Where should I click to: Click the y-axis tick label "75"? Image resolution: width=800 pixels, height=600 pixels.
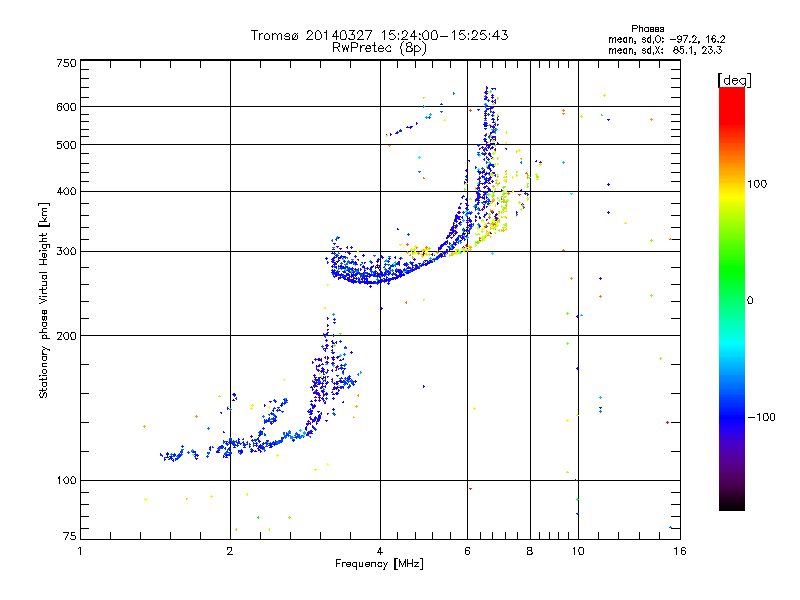pos(70,536)
